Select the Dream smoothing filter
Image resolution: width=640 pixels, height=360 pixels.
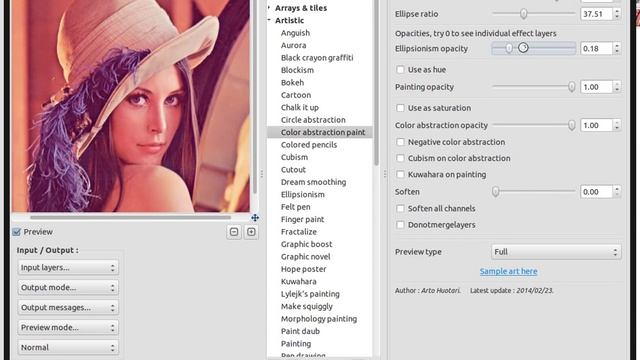[x=313, y=182]
